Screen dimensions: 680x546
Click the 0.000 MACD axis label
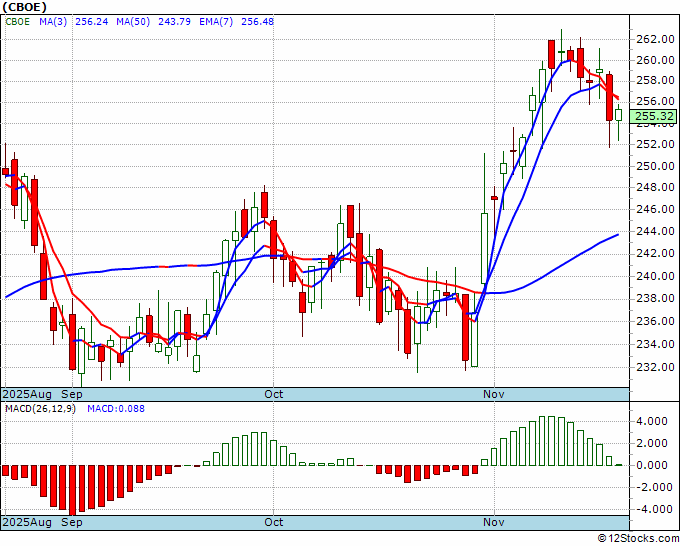tap(652, 465)
